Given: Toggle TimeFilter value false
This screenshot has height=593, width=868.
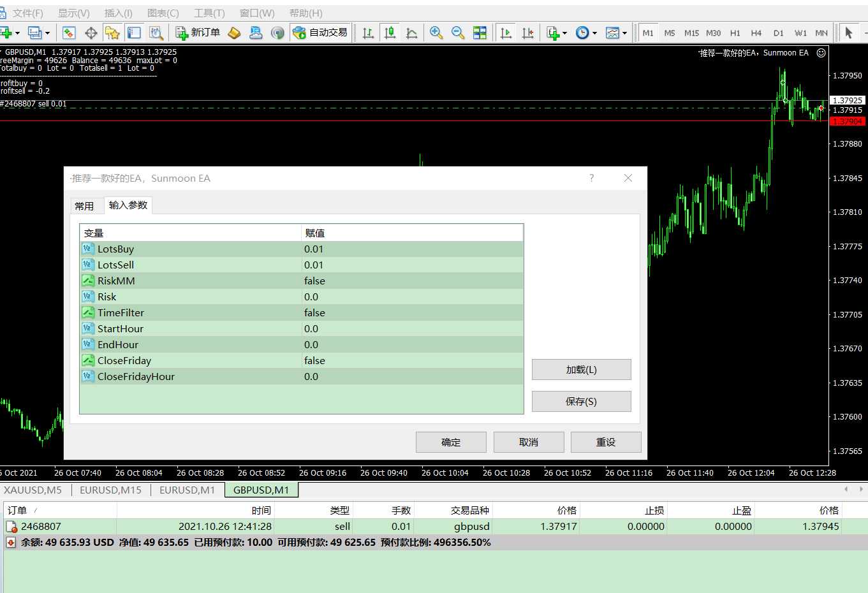Looking at the screenshot, I should (412, 312).
